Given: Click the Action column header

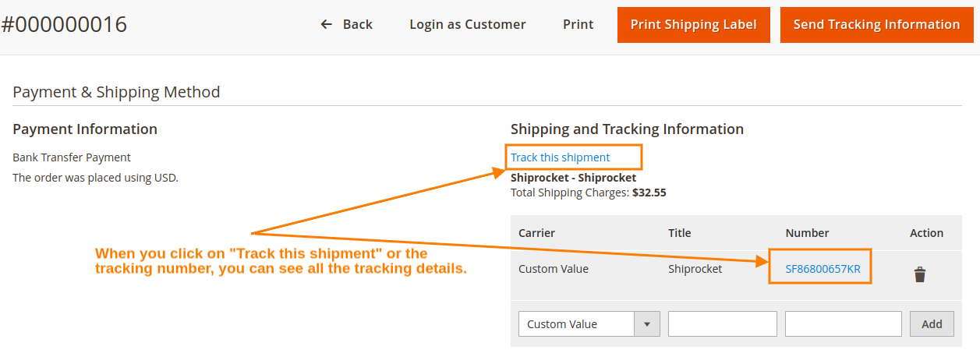Looking at the screenshot, I should pos(926,233).
